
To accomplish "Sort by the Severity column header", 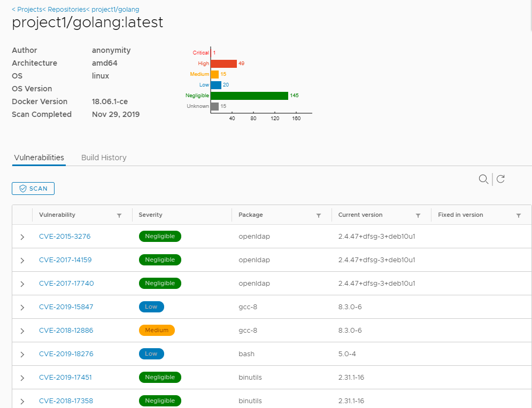I will coord(150,215).
